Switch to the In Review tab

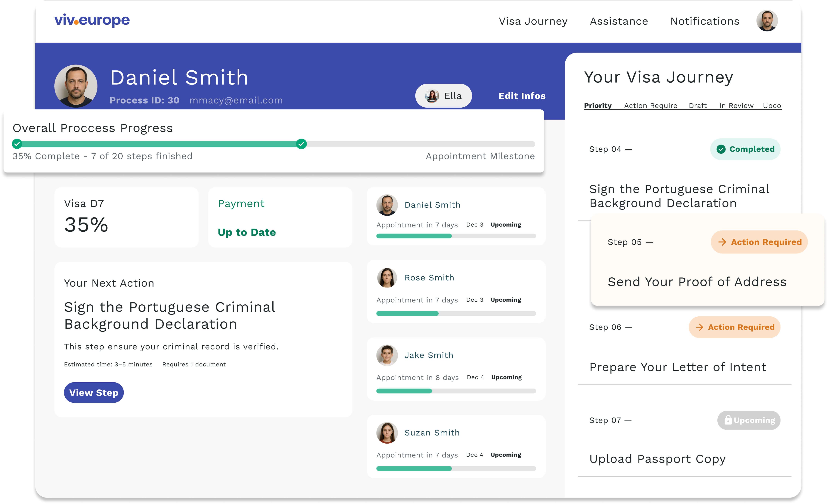[736, 105]
